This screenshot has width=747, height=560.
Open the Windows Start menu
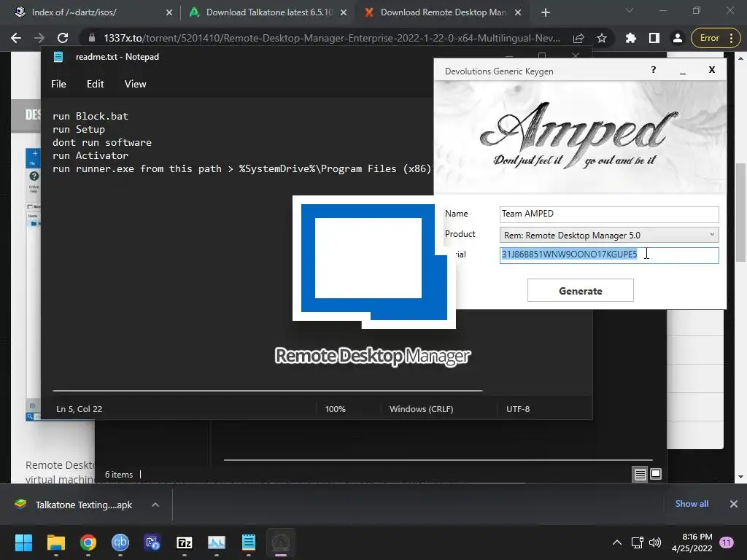coord(23,542)
